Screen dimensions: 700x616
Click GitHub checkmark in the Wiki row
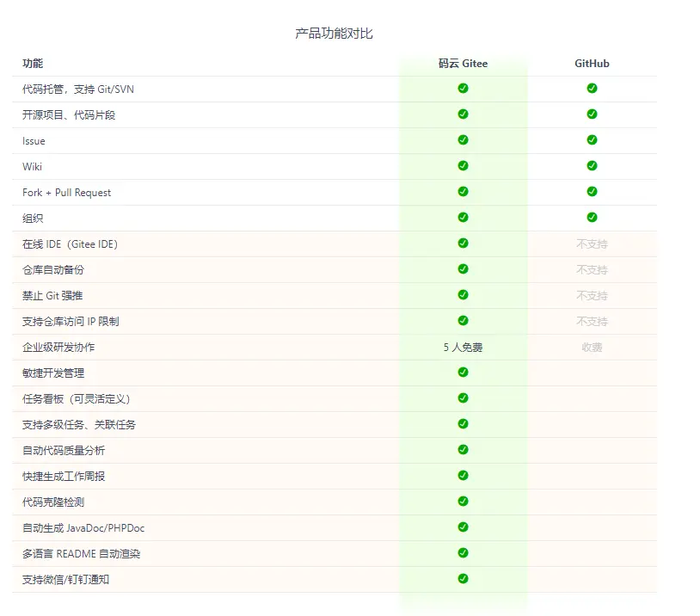pos(592,166)
